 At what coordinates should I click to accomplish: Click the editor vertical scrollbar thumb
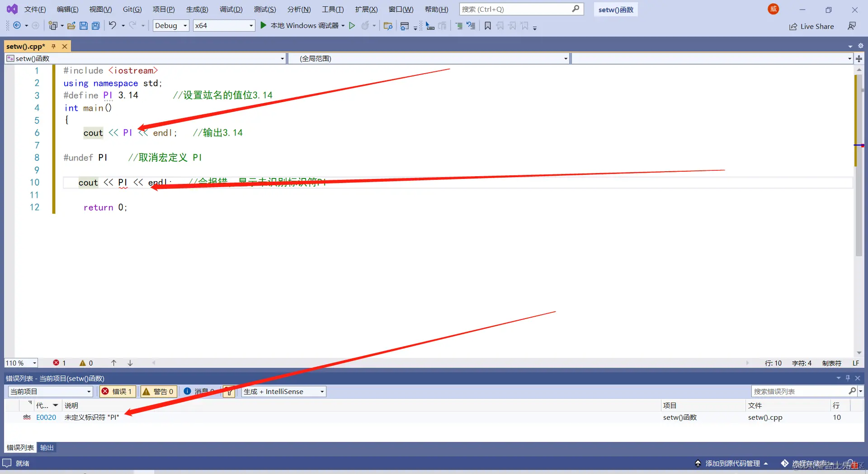click(859, 165)
